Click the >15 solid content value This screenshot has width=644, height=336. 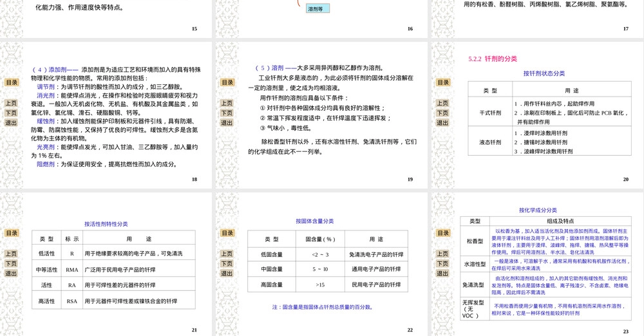click(320, 285)
